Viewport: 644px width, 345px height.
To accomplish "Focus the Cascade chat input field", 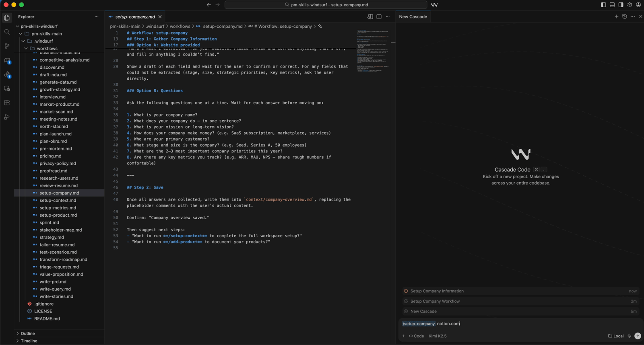I will (x=521, y=324).
